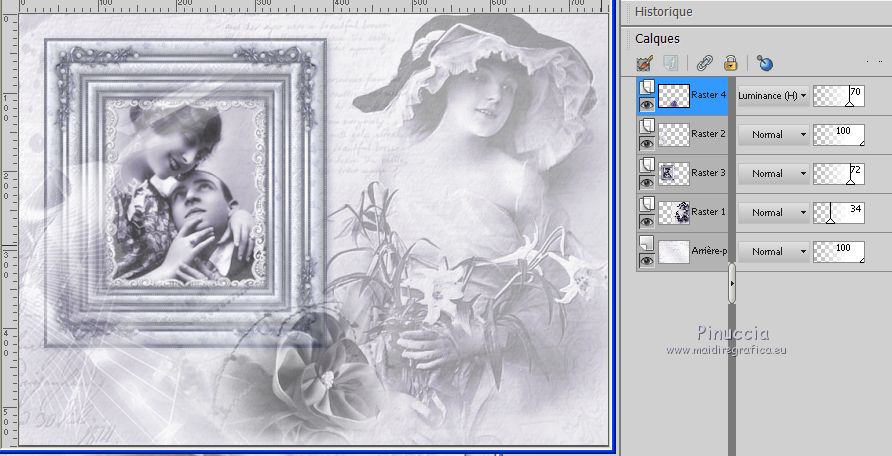The width and height of the screenshot is (892, 456).
Task: Hide the Raster 4 layer with its eye
Action: click(646, 105)
